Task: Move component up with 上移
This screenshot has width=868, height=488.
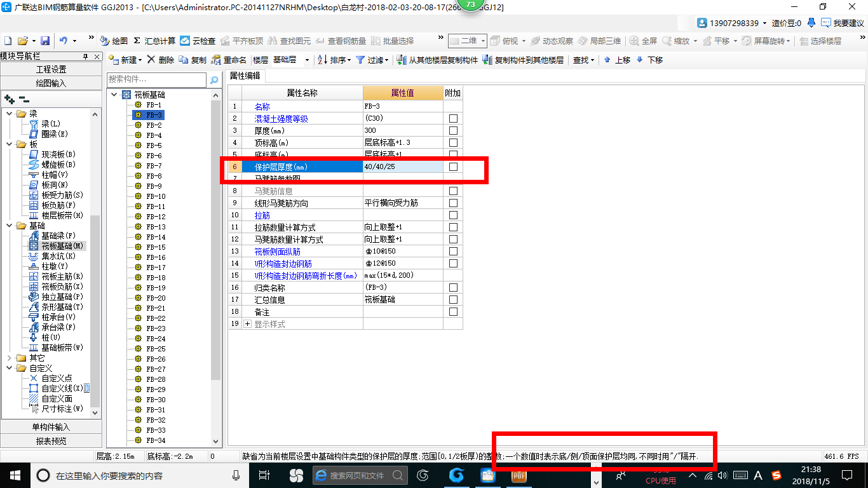Action: 617,60
